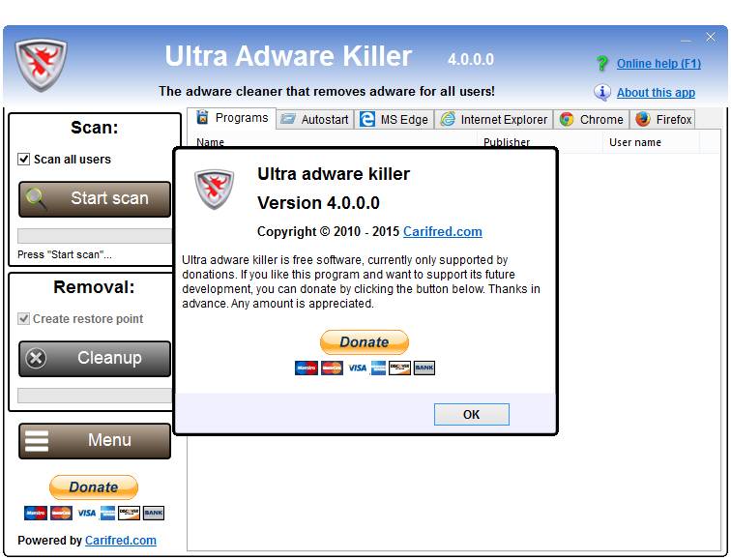
Task: Click the Firefox logo icon
Action: (x=643, y=119)
